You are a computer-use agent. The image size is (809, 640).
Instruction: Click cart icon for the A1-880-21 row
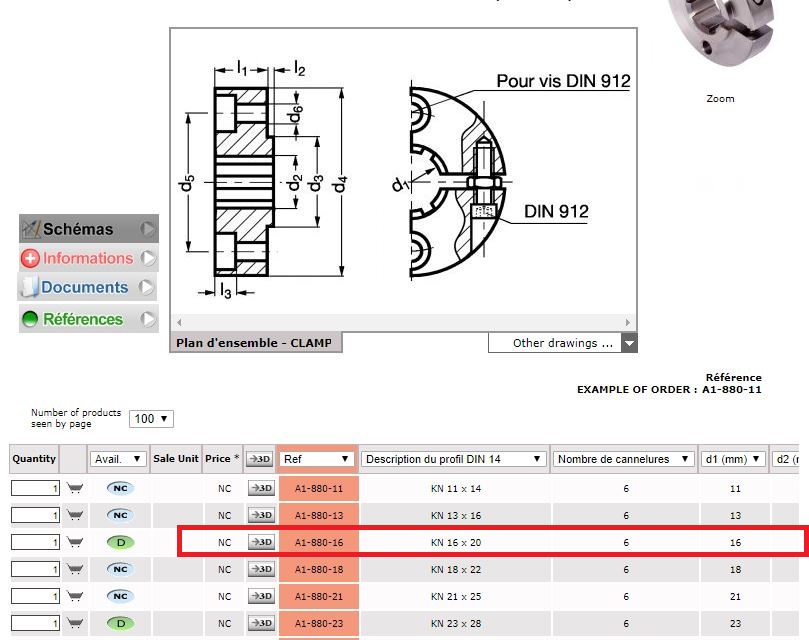tap(74, 596)
